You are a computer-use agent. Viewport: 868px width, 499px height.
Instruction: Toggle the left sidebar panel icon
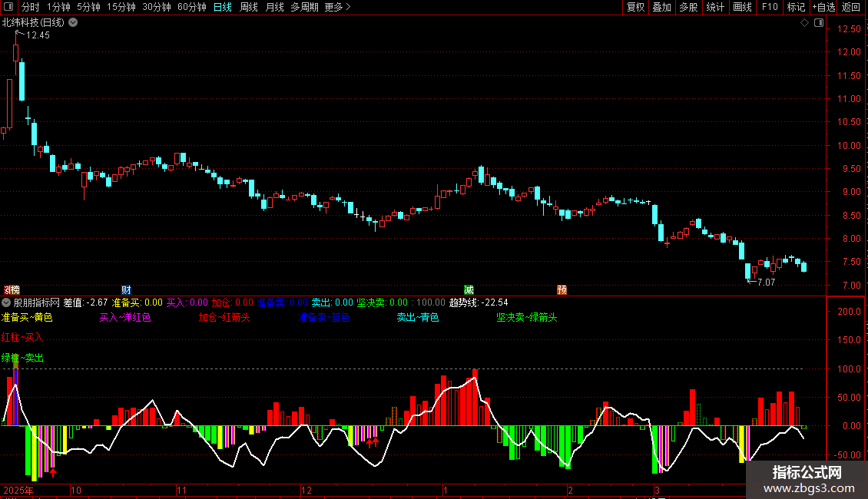[x=8, y=7]
